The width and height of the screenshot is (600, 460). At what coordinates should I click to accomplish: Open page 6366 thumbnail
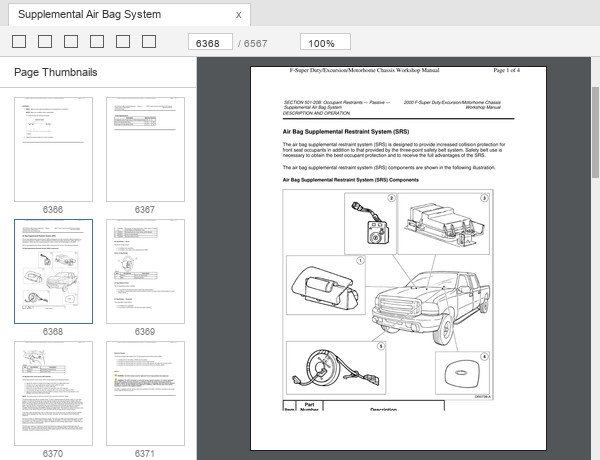(54, 149)
